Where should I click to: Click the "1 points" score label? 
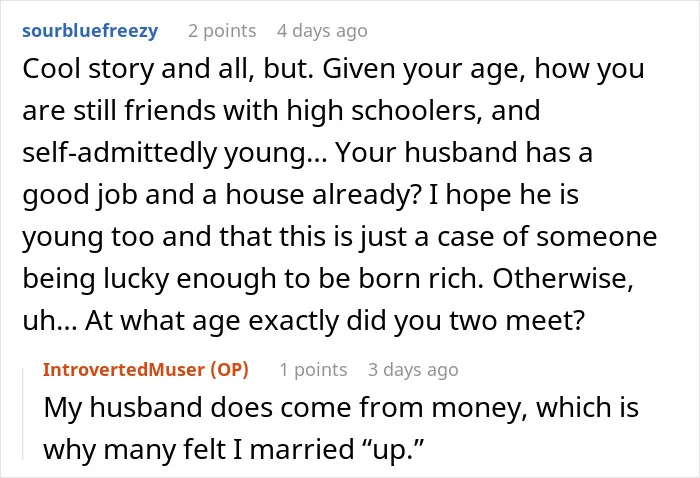point(313,370)
